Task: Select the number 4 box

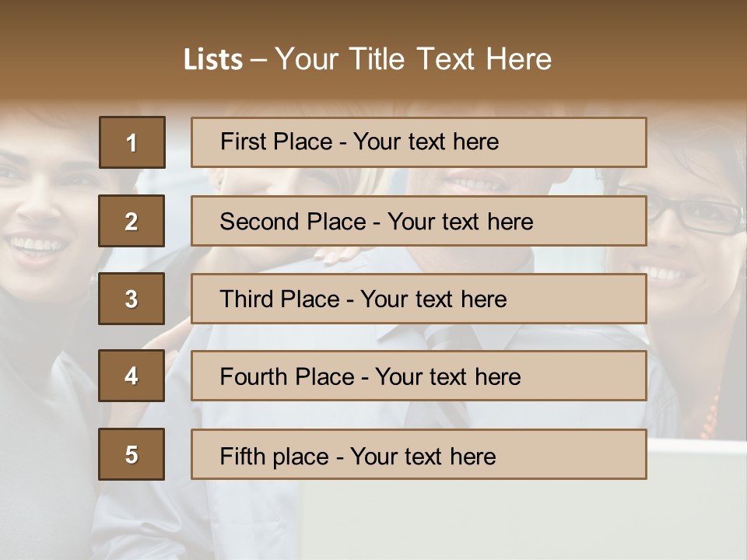Action: pos(132,376)
